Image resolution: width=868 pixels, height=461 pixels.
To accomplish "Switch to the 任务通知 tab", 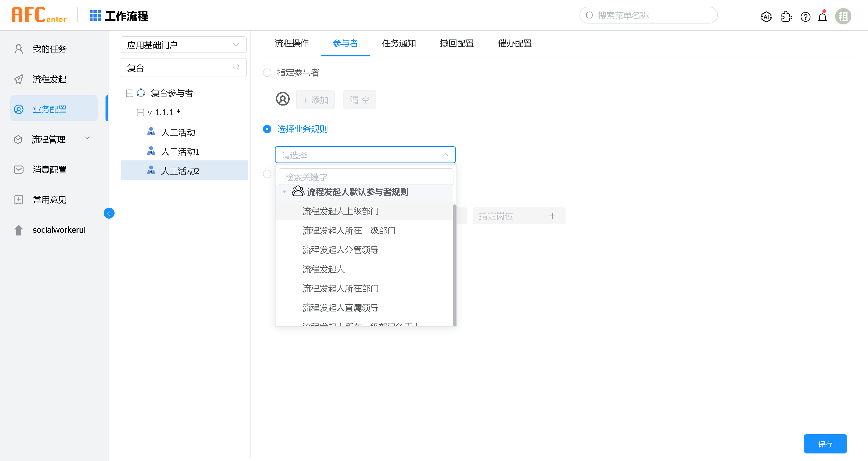I will 399,43.
